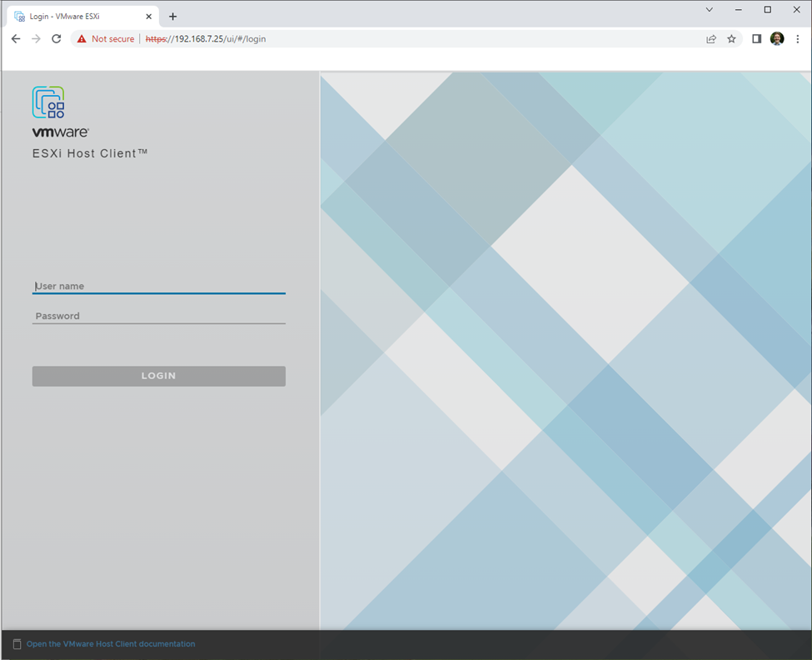
Task: Click the ESXi Host Client title text
Action: (90, 153)
